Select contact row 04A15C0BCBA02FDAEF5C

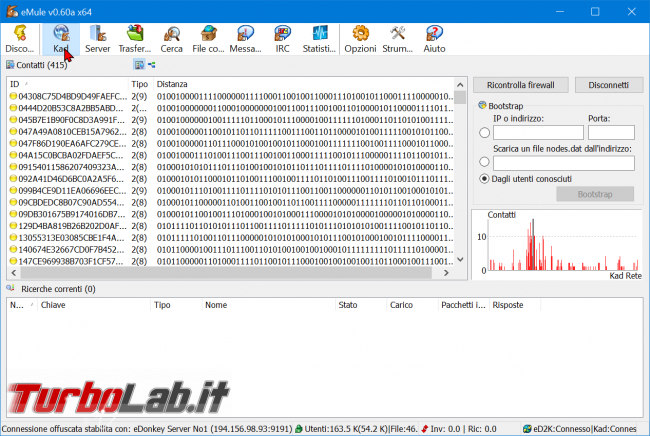coord(230,155)
